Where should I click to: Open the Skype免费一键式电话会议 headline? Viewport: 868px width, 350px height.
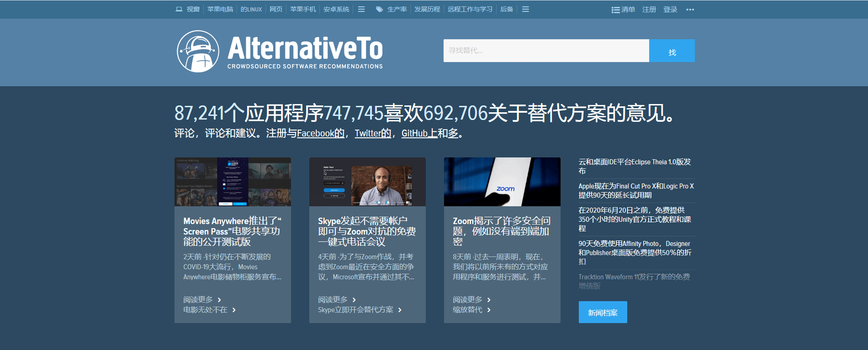click(x=367, y=231)
